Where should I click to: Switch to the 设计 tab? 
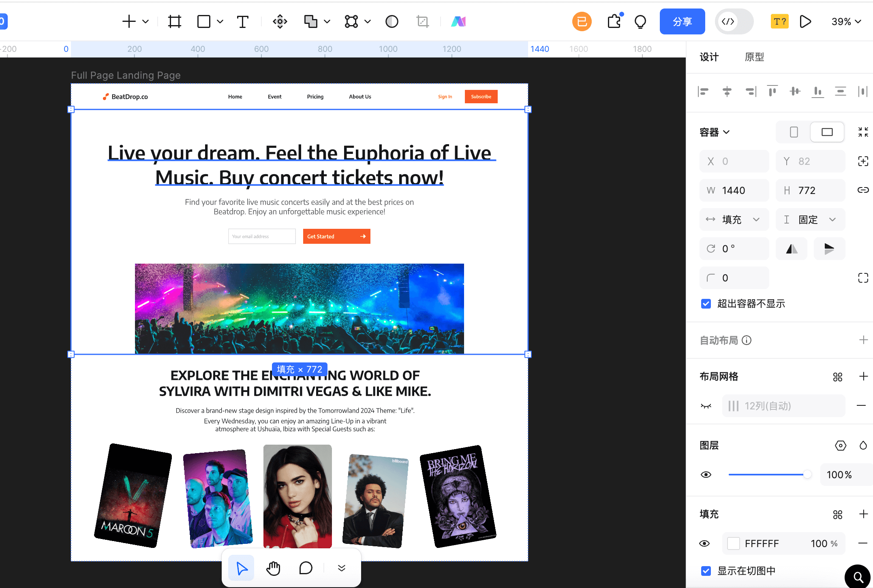pyautogui.click(x=709, y=57)
